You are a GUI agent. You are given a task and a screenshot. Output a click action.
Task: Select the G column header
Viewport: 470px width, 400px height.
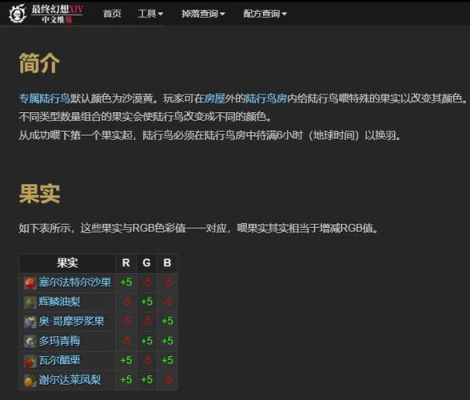tap(147, 263)
